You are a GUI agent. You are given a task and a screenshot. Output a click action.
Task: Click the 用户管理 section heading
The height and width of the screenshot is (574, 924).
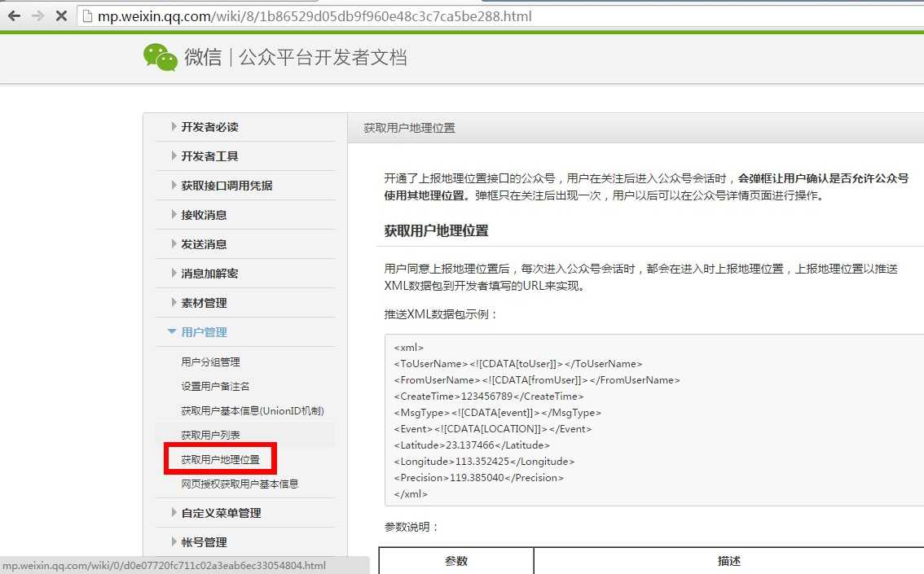click(x=204, y=333)
